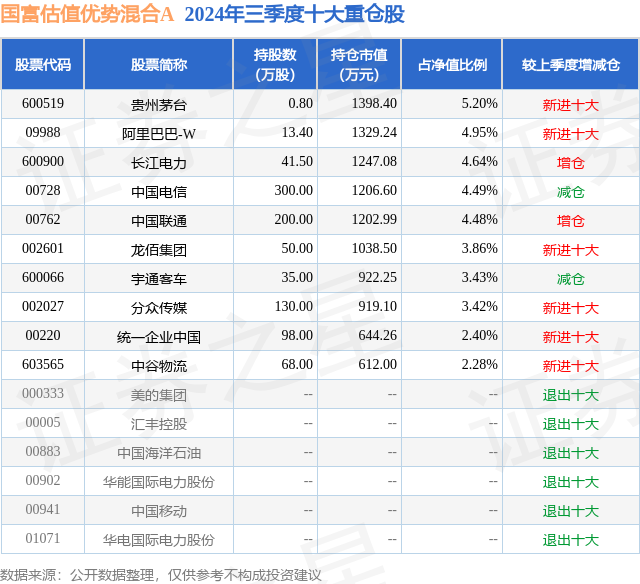This screenshot has height=584, width=640.
Task: Select the 中谷物流 stock name
Action: pos(159,366)
